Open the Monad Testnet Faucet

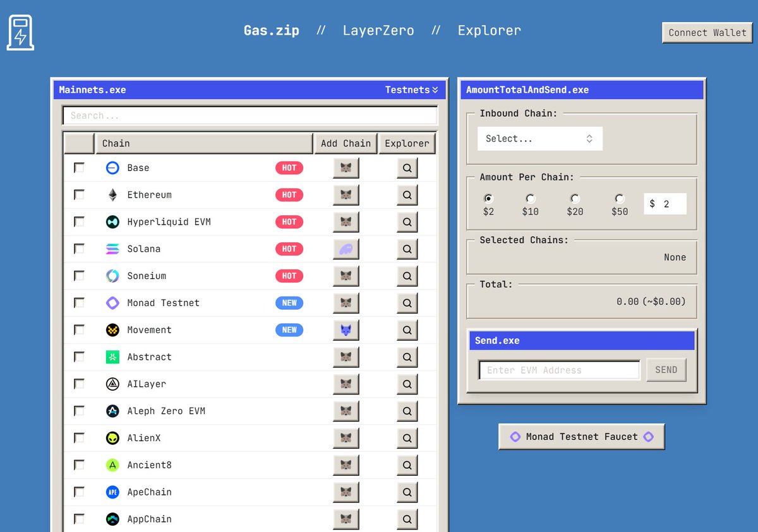(x=582, y=437)
